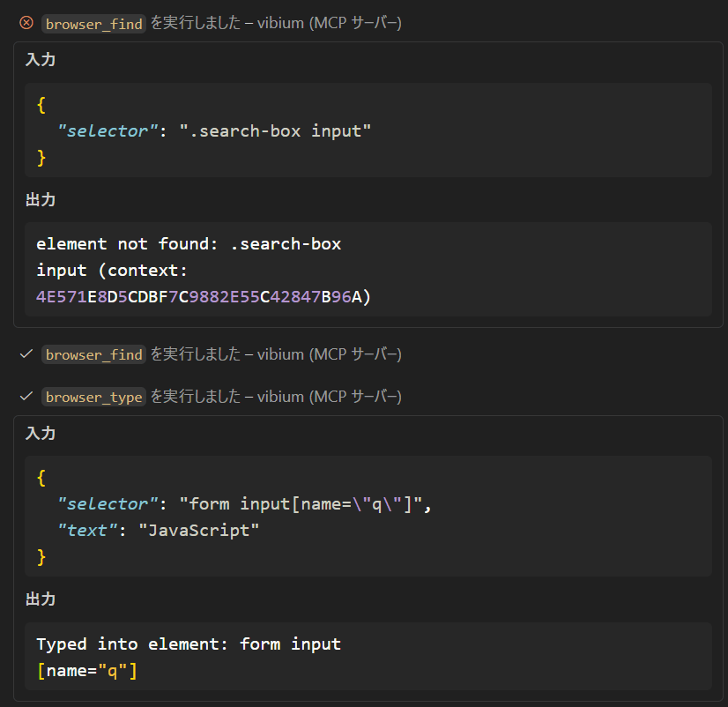728x707 pixels.
Task: Click the vibium (MCP サーバー) text on browser_type row
Action: [331, 397]
